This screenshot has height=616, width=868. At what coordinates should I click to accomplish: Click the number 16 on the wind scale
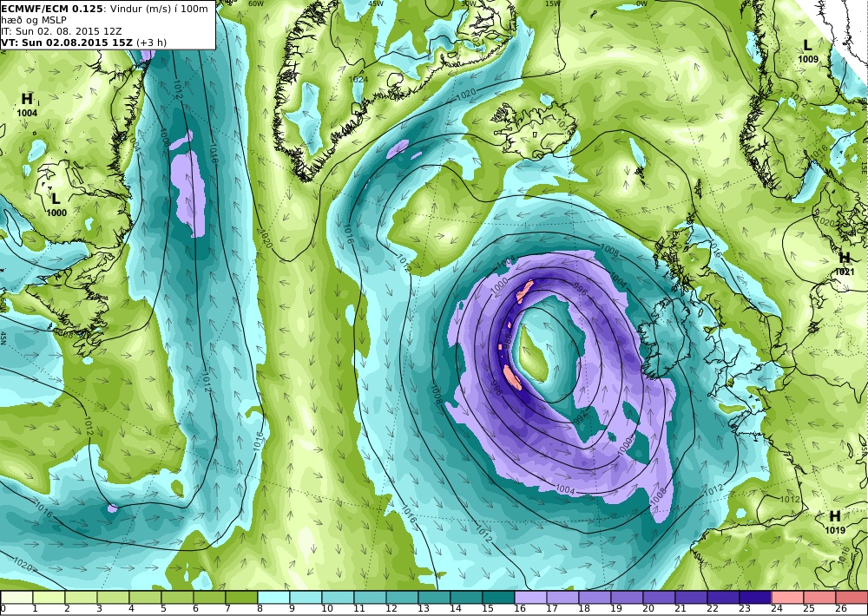tap(519, 609)
